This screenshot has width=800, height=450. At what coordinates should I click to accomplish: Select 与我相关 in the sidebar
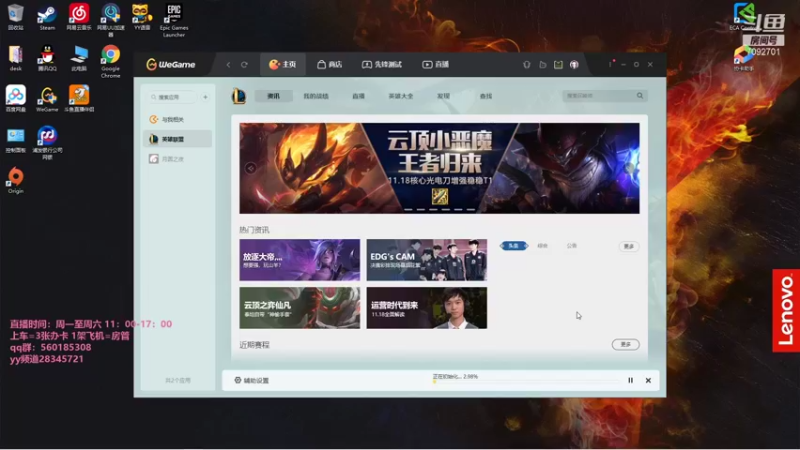pos(177,119)
